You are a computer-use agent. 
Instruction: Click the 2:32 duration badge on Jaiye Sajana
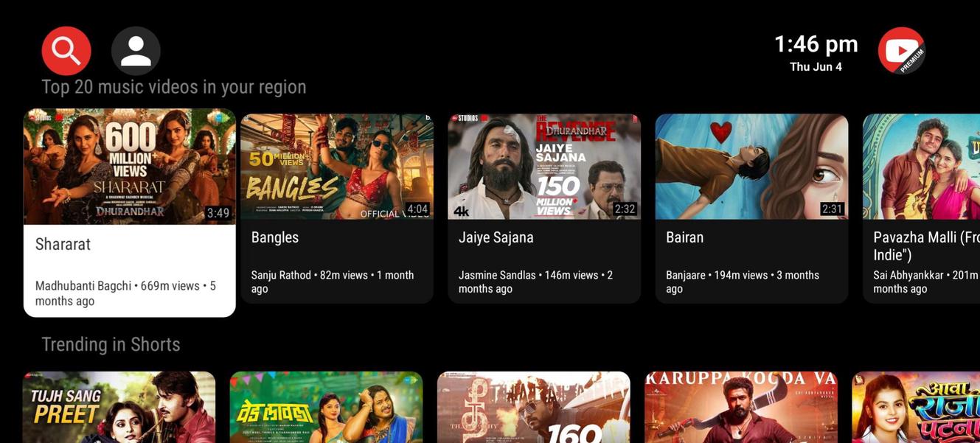pos(625,209)
